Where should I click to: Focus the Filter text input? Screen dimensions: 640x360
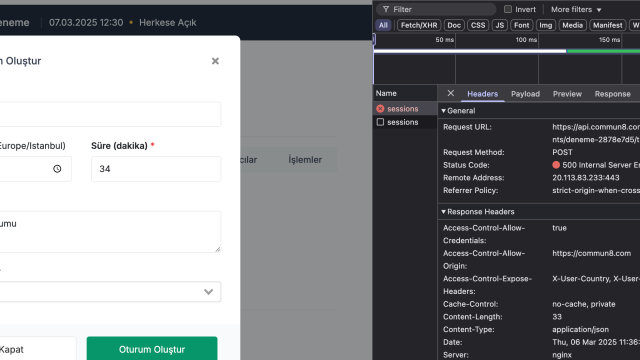pos(436,9)
